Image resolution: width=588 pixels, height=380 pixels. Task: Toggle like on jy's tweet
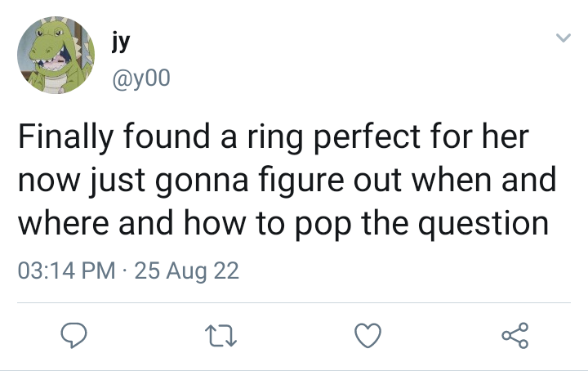[x=367, y=335]
